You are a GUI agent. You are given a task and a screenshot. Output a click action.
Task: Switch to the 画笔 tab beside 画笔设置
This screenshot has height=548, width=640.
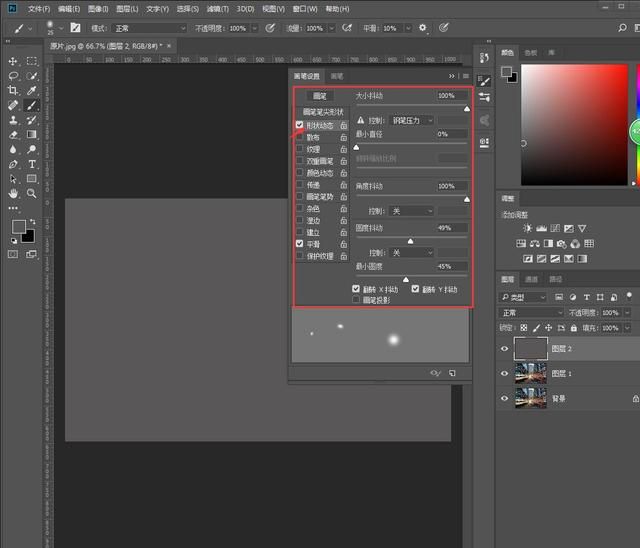337,76
